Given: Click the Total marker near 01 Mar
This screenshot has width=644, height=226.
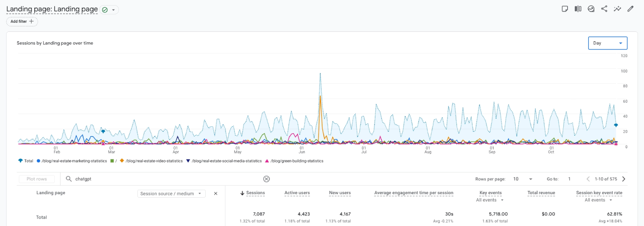Looking at the screenshot, I should pos(103,131).
